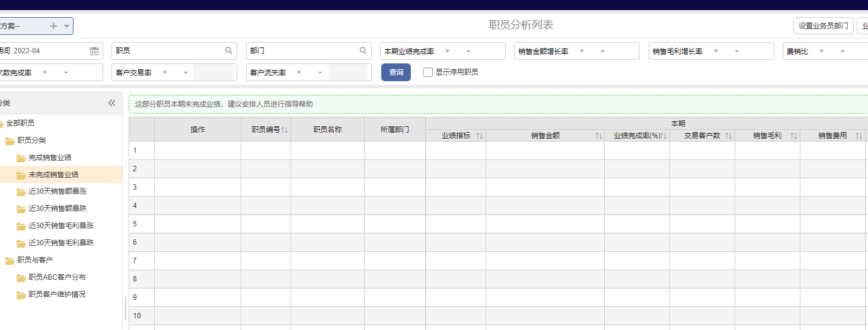Click the 设置业务员部门 button
Image resolution: width=868 pixels, height=330 pixels.
824,26
